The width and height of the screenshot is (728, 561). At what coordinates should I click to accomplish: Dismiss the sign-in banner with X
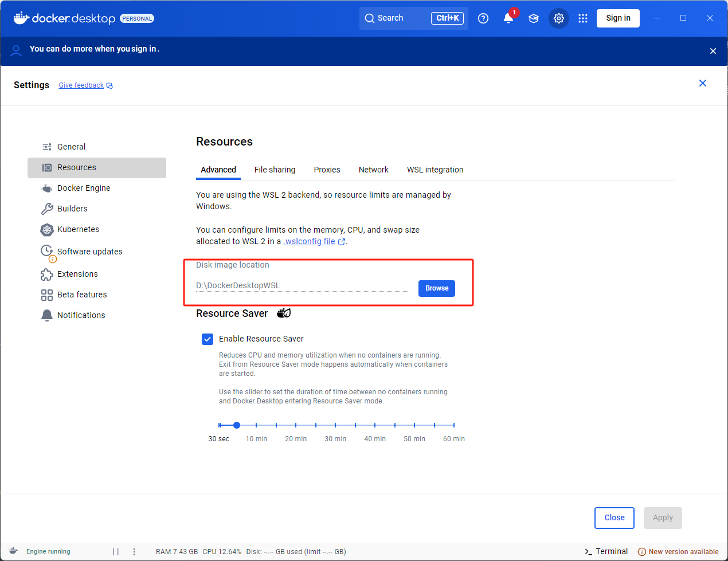pos(713,51)
